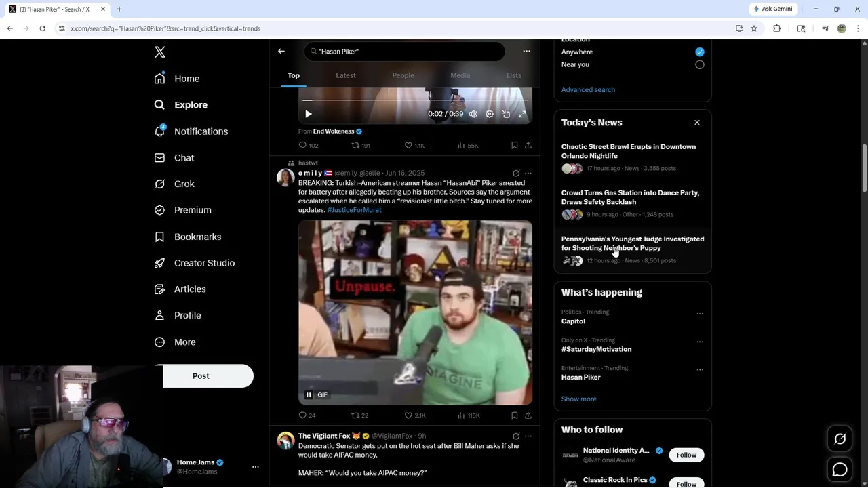Switch to the Top tab
Image resolution: width=868 pixels, height=488 pixels.
coord(294,75)
